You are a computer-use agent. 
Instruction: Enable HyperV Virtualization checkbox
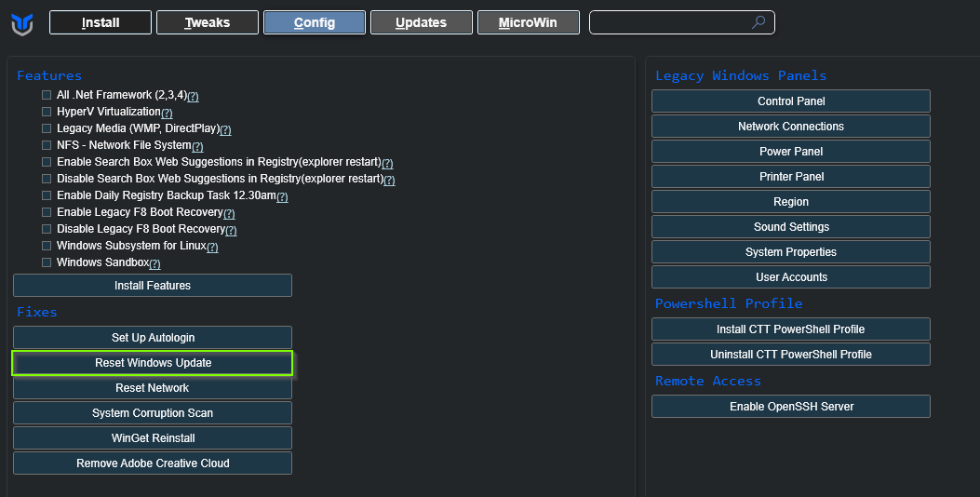coord(47,112)
